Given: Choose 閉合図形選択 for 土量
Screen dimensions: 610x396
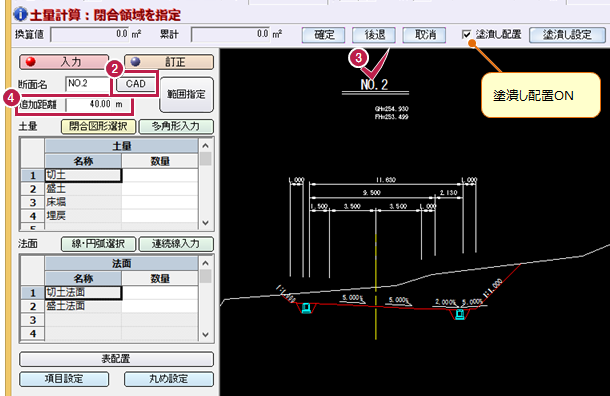Looking at the screenshot, I should (x=98, y=126).
